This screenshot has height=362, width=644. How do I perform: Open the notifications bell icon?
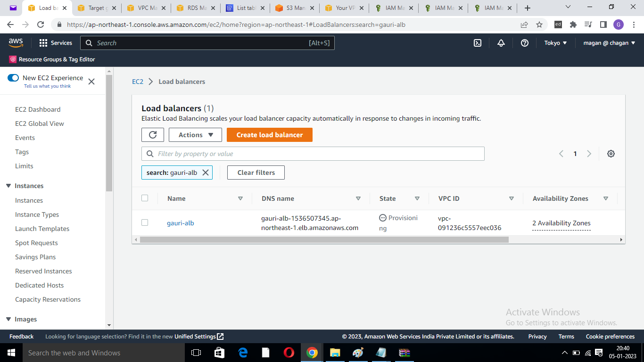[x=501, y=42]
